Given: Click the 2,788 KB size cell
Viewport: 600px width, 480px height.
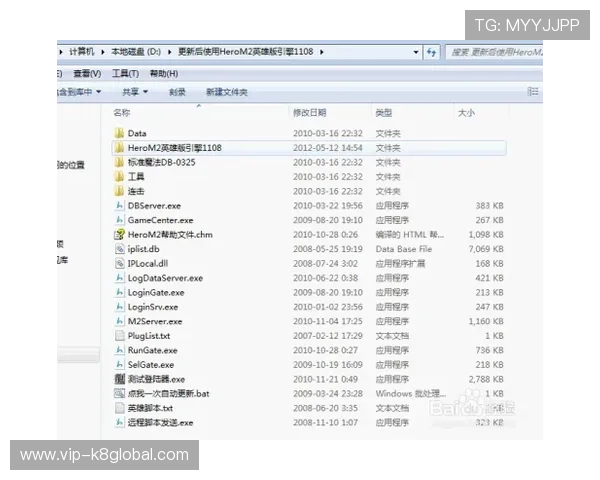Looking at the screenshot, I should point(486,379).
